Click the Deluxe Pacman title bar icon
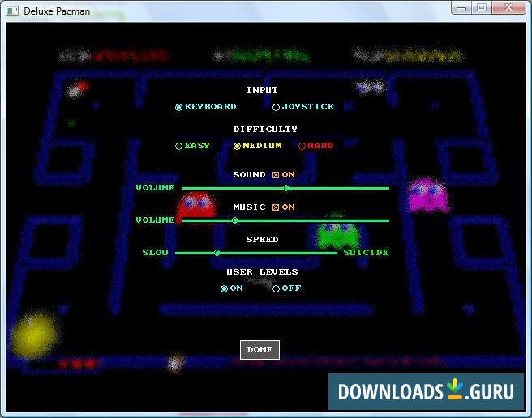Screen dimensions: 532x418 pyautogui.click(x=12, y=11)
